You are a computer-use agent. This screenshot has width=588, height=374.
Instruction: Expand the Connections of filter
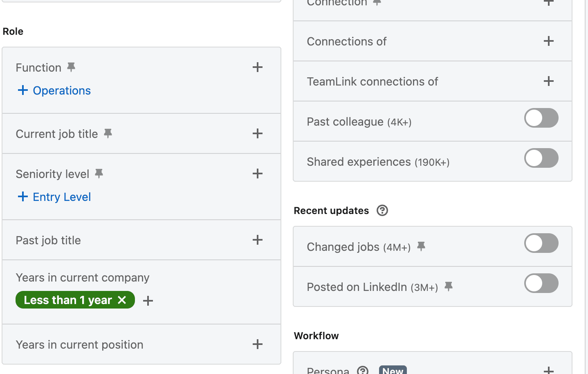[549, 41]
